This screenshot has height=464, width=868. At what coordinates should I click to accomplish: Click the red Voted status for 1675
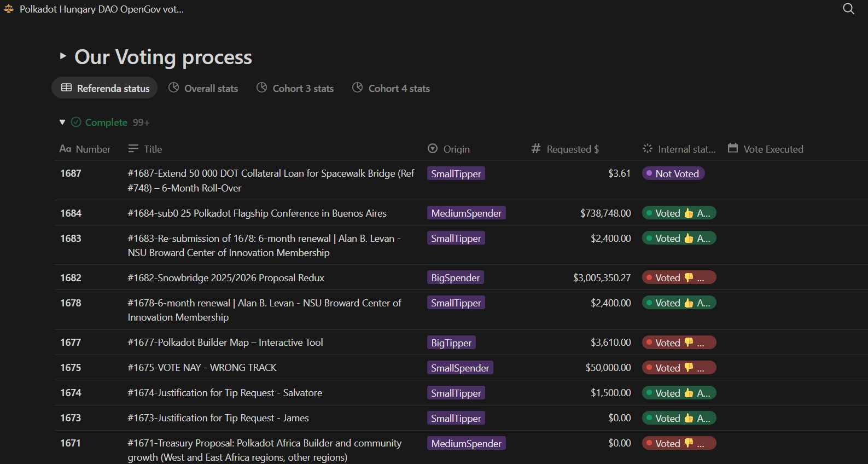pos(679,368)
